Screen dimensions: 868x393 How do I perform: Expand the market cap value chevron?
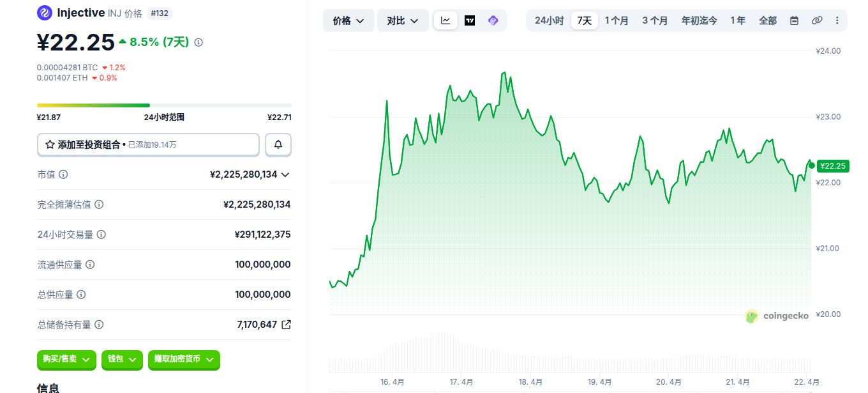pos(285,174)
